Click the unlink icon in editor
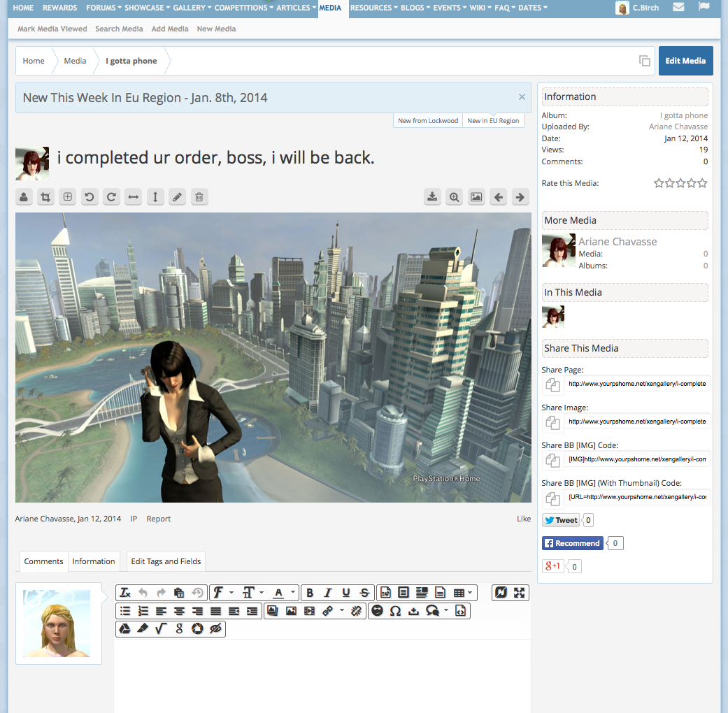This screenshot has width=728, height=713. [356, 611]
